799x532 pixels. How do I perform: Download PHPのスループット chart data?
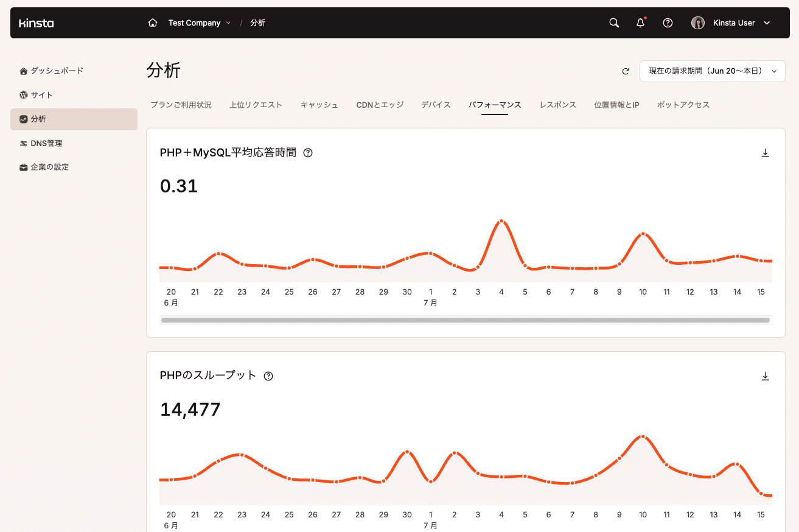coord(766,376)
